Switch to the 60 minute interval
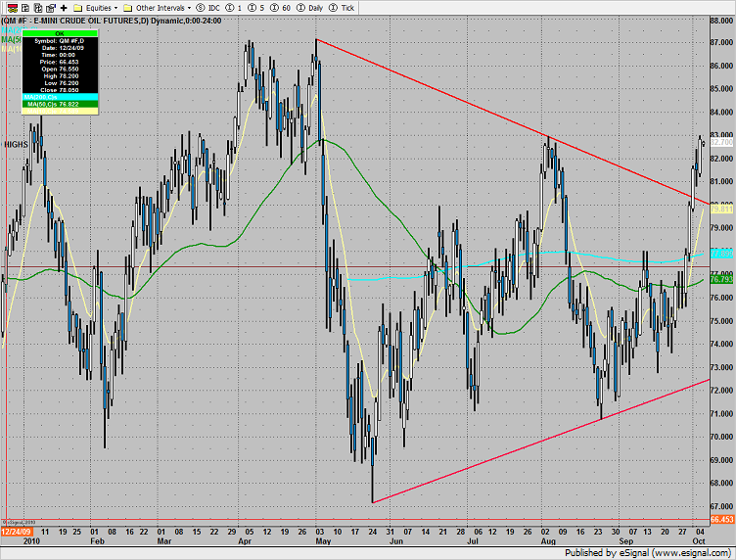Screen dimensions: 736x560 point(280,8)
